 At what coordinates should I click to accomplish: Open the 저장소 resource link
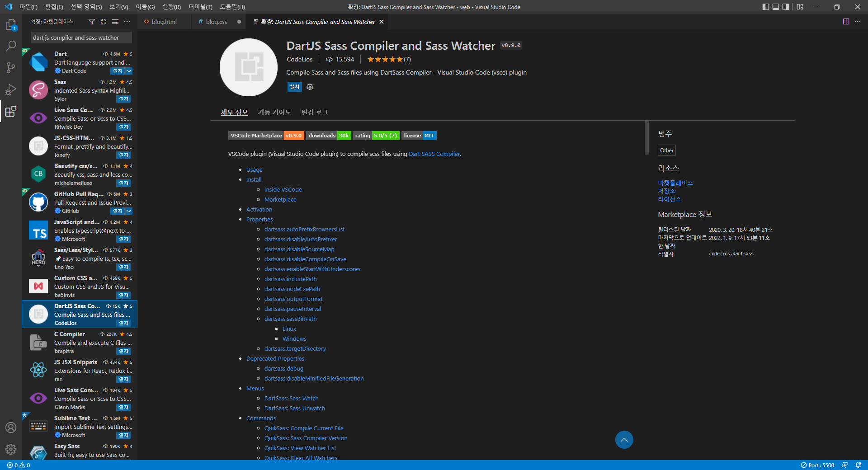point(666,191)
